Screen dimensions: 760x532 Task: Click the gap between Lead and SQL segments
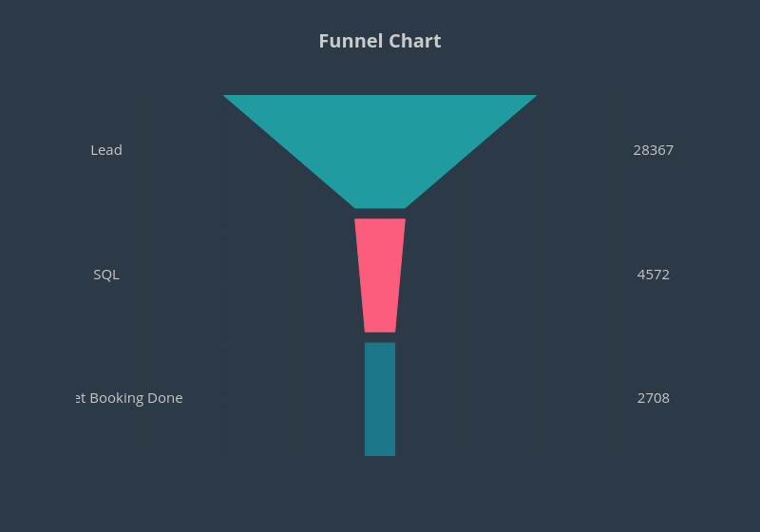click(x=380, y=214)
